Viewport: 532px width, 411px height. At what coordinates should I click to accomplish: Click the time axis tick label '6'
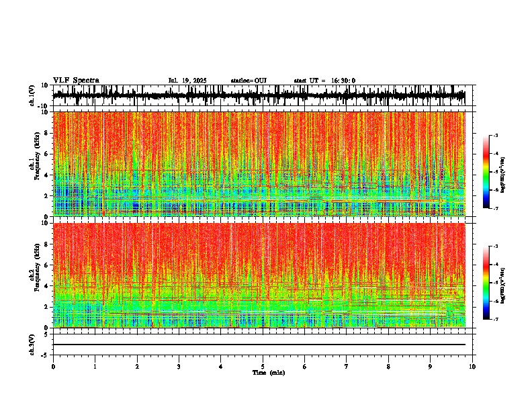tap(305, 367)
